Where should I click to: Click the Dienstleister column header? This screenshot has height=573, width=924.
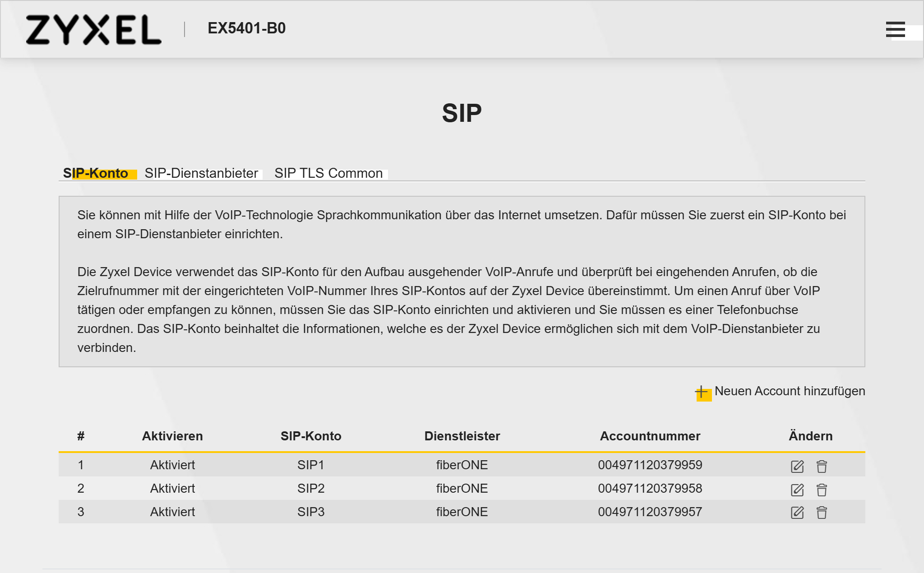click(462, 436)
